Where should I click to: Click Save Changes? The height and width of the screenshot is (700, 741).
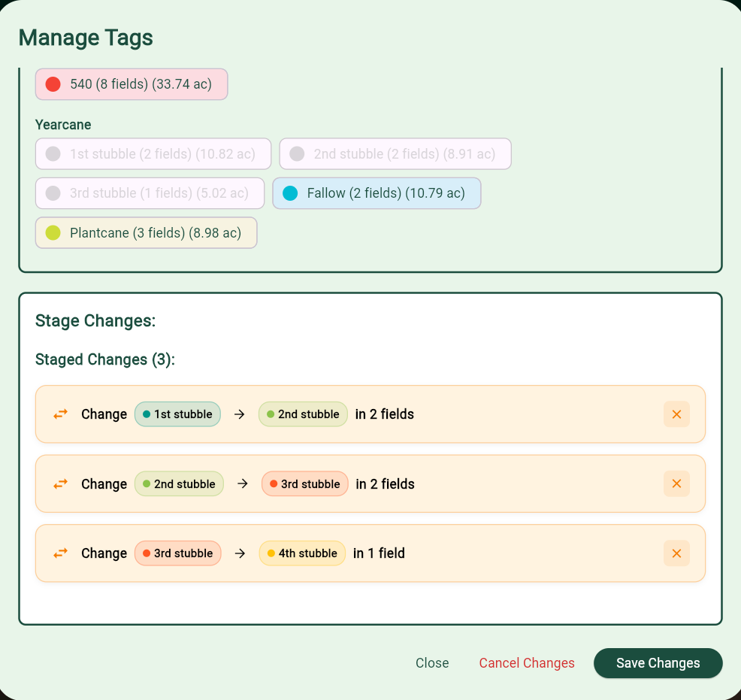click(658, 663)
